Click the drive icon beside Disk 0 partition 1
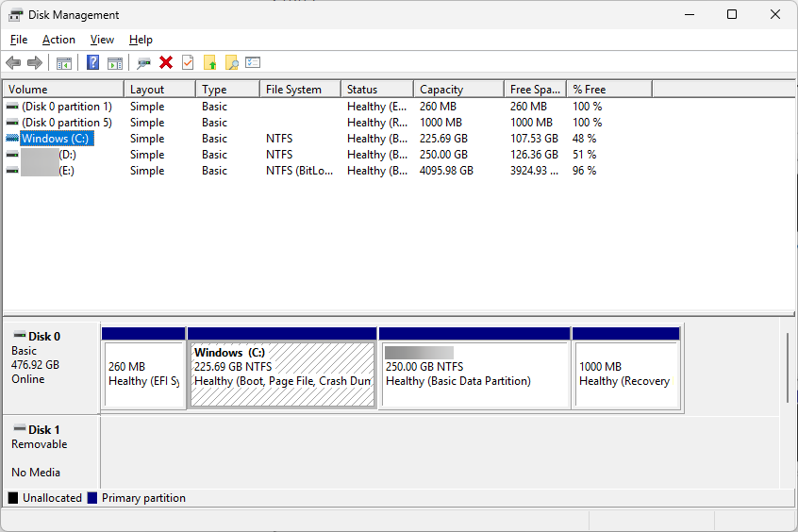This screenshot has height=532, width=798. (12, 107)
